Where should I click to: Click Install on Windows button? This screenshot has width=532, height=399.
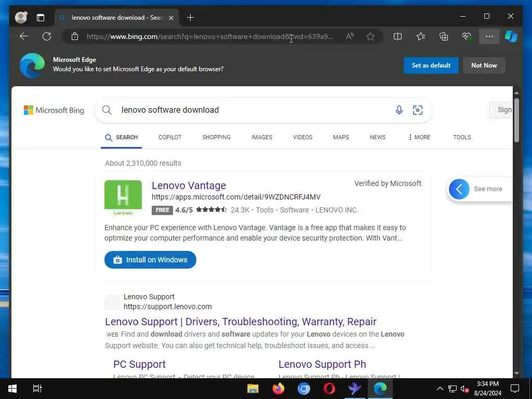pos(150,260)
